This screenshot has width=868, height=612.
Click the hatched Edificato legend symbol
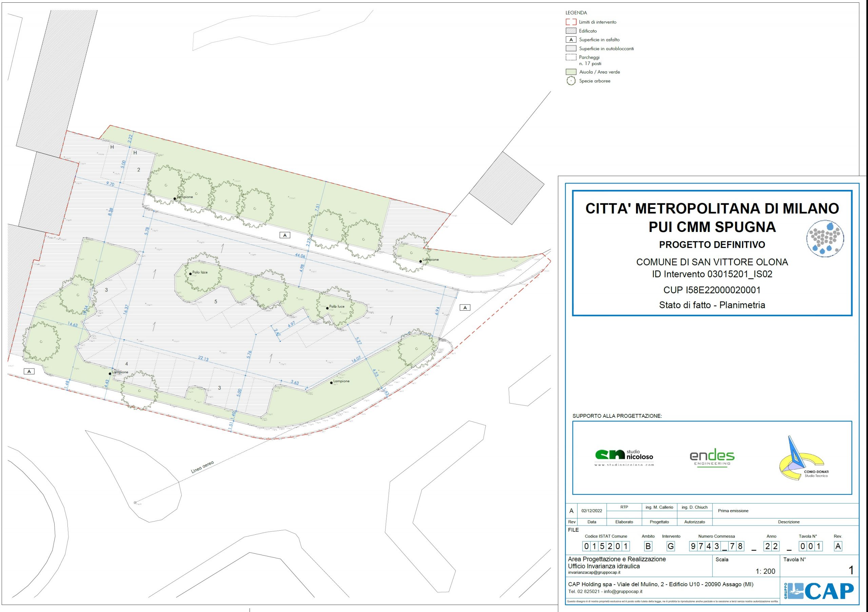(571, 31)
